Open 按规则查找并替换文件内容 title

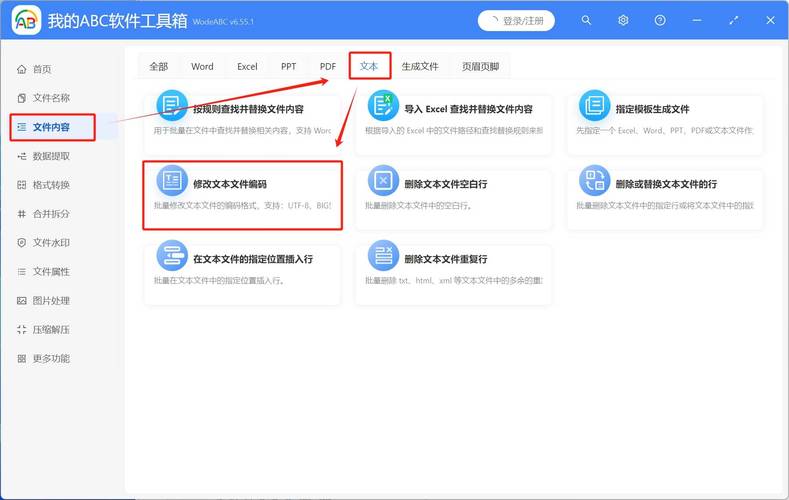coord(249,109)
